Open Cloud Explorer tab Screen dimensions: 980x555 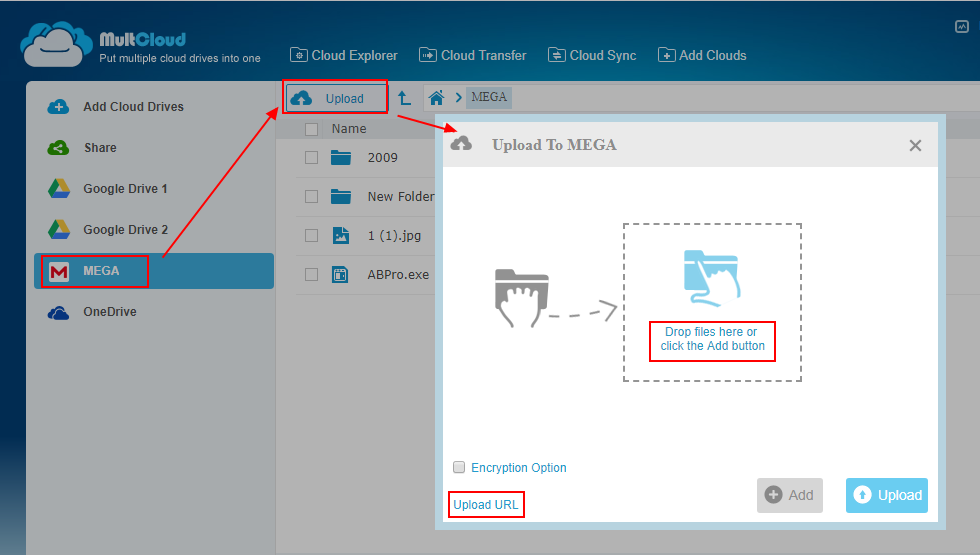344,56
